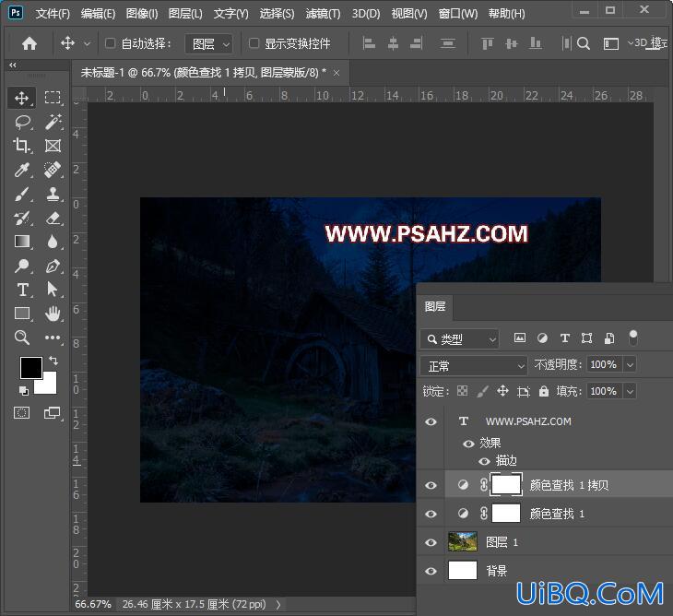Viewport: 673px width, 616px height.
Task: Select the Horizontal Type tool
Action: pyautogui.click(x=23, y=290)
